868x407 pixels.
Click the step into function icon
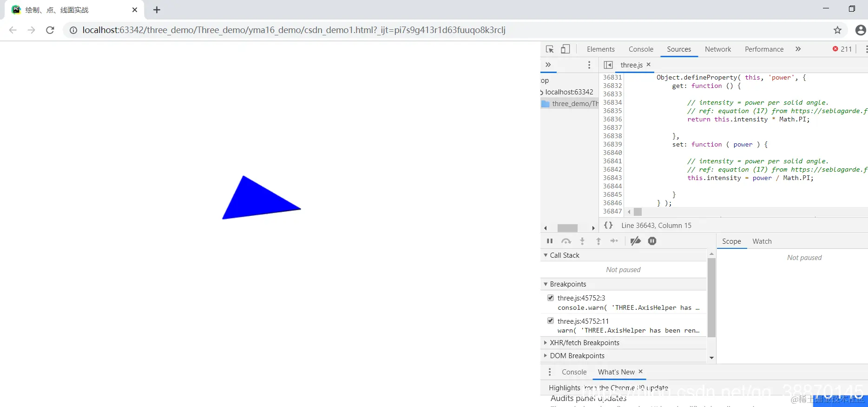click(x=582, y=241)
